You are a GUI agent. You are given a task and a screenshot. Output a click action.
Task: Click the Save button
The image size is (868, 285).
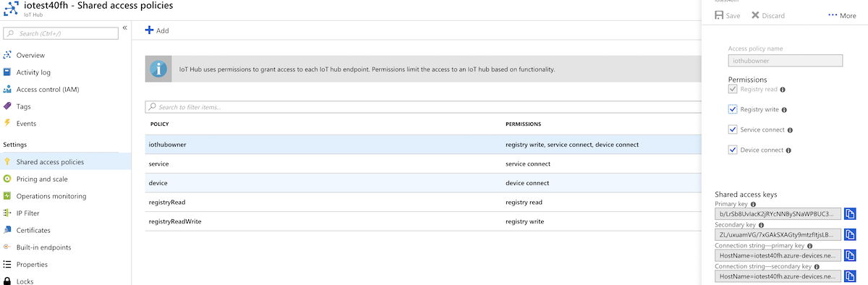tap(728, 15)
